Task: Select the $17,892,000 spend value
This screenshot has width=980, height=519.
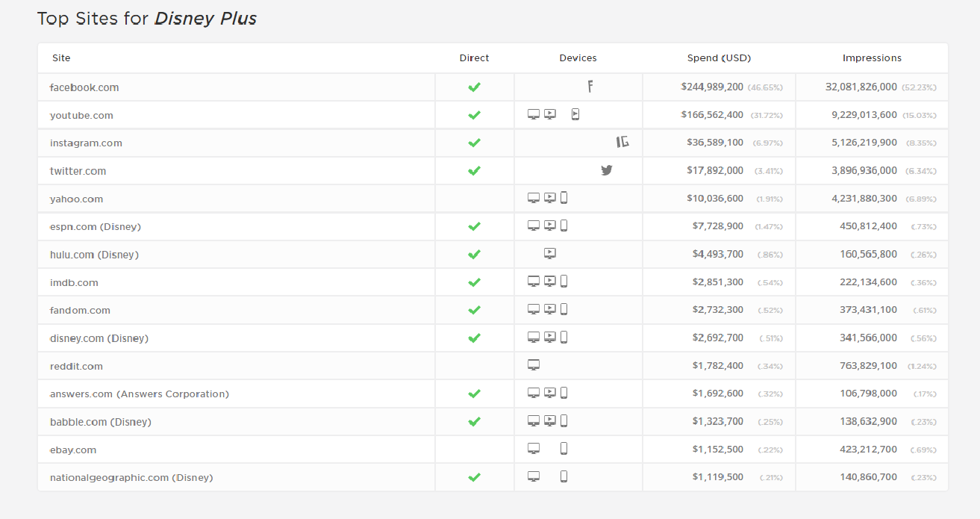Action: pyautogui.click(x=715, y=170)
